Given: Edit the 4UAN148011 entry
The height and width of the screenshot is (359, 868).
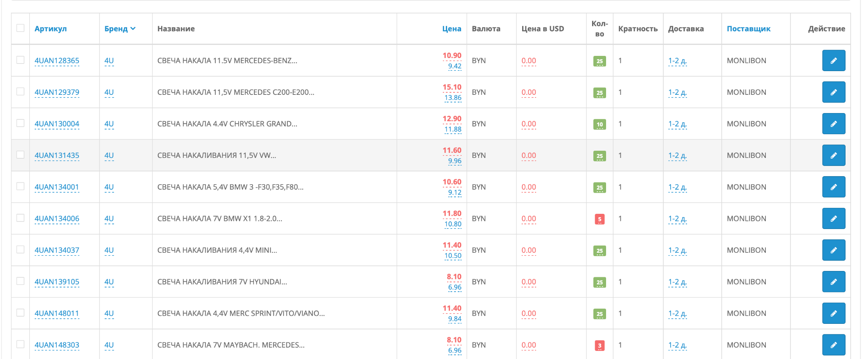Looking at the screenshot, I should click(834, 313).
